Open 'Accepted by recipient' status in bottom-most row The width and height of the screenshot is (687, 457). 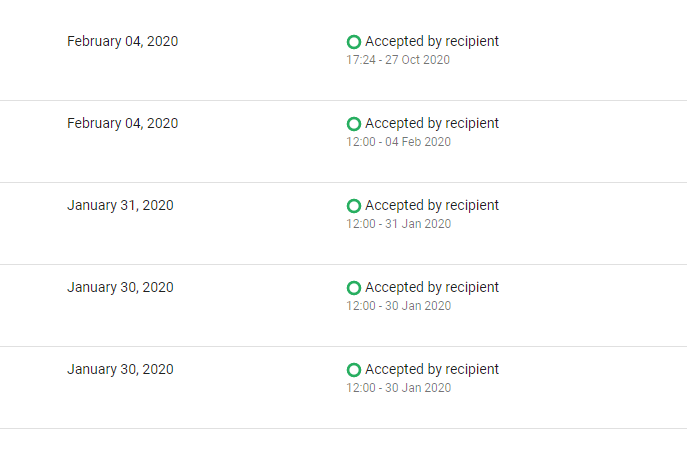pyautogui.click(x=432, y=369)
